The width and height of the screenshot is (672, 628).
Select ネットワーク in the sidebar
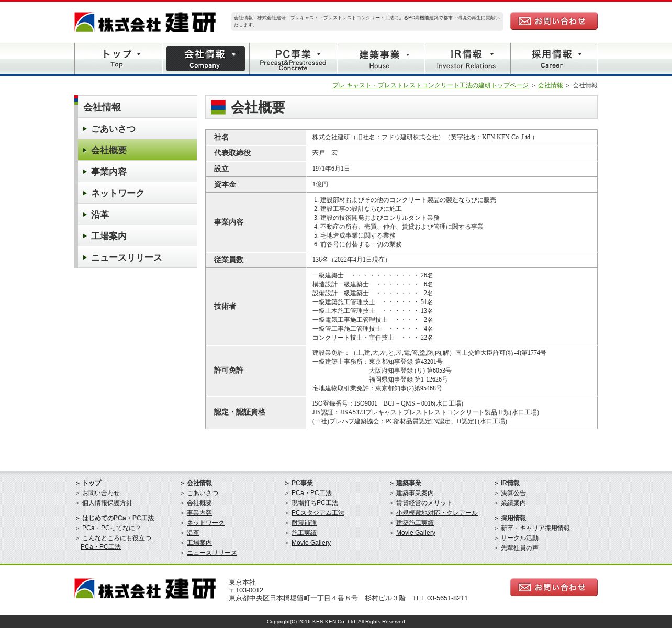pos(137,193)
